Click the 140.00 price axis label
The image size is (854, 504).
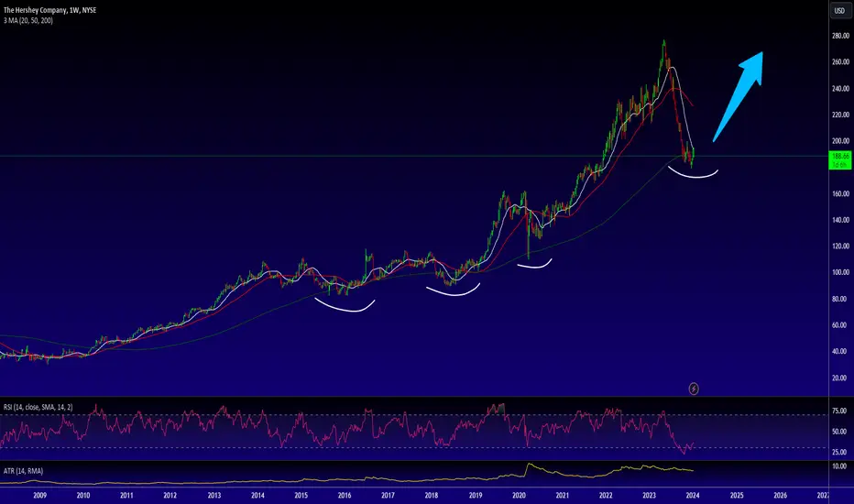pyautogui.click(x=840, y=220)
